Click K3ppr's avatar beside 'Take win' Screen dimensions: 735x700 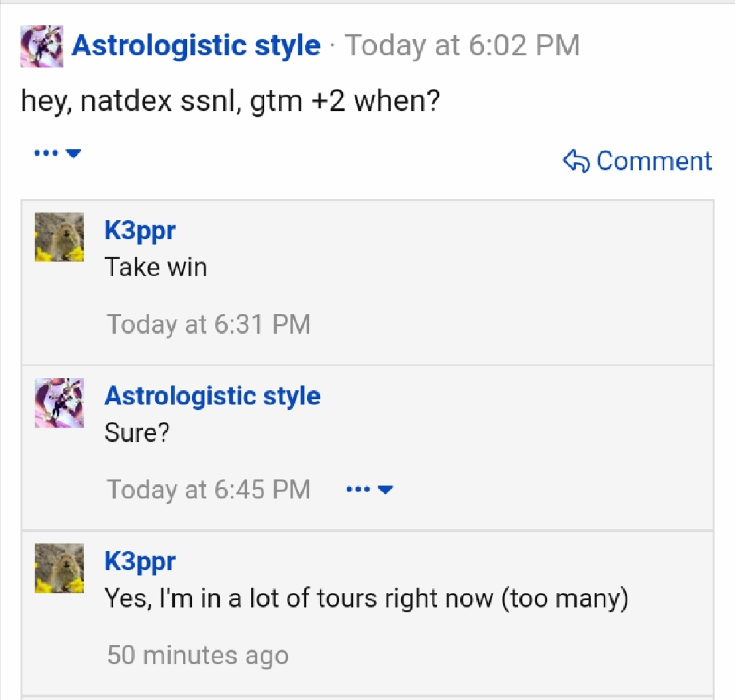pos(59,237)
